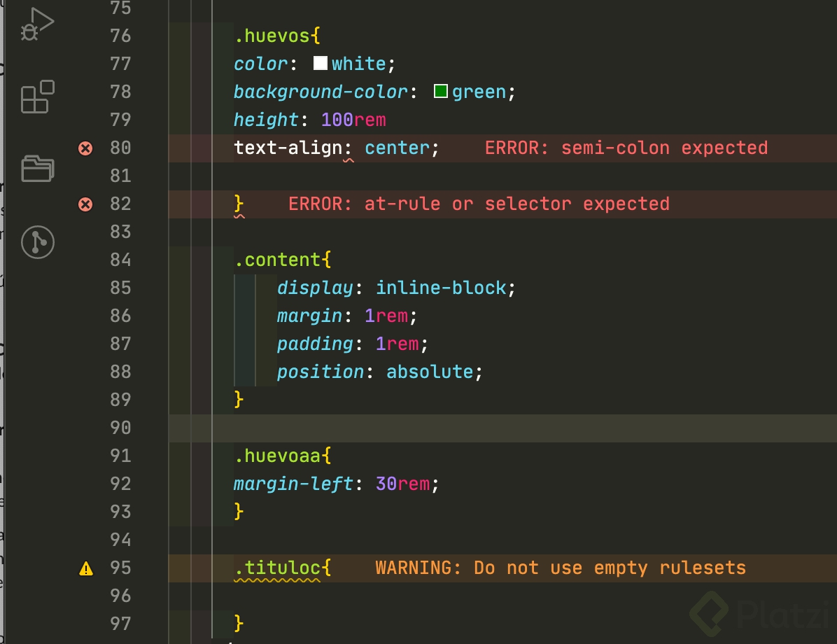Click the inline-block value
The width and height of the screenshot is (837, 644).
(441, 288)
